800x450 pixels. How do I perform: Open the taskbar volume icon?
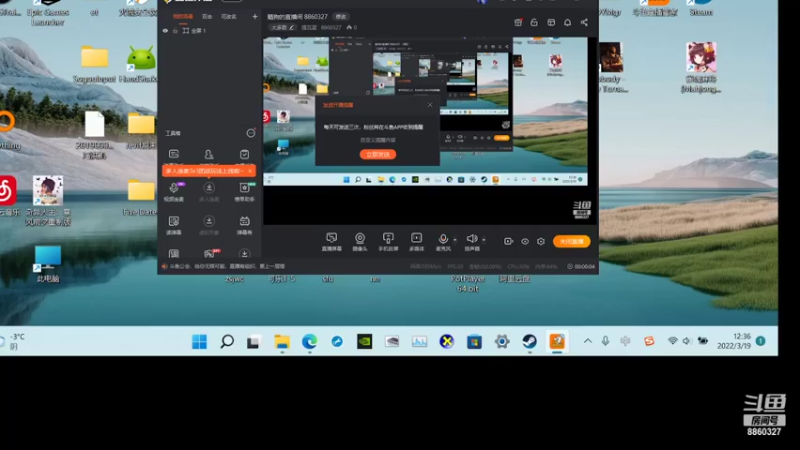click(x=687, y=341)
